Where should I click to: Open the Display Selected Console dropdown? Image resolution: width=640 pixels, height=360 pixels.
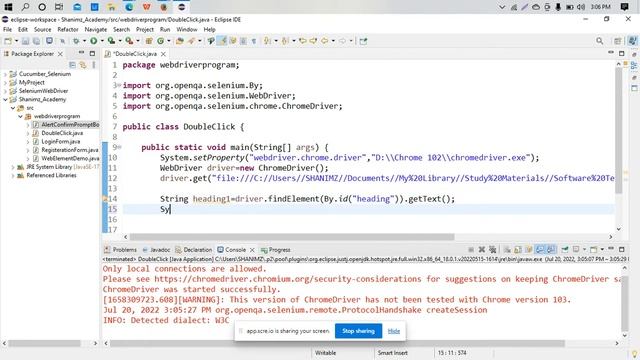pos(584,249)
